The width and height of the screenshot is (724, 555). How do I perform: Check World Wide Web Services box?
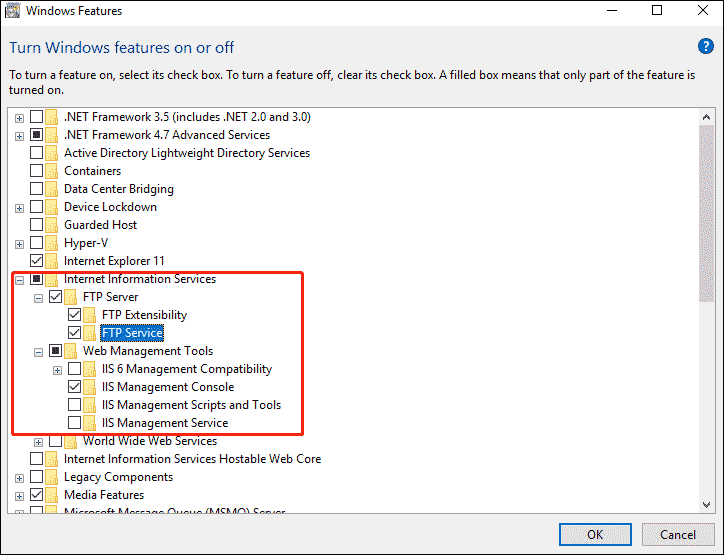tap(55, 440)
